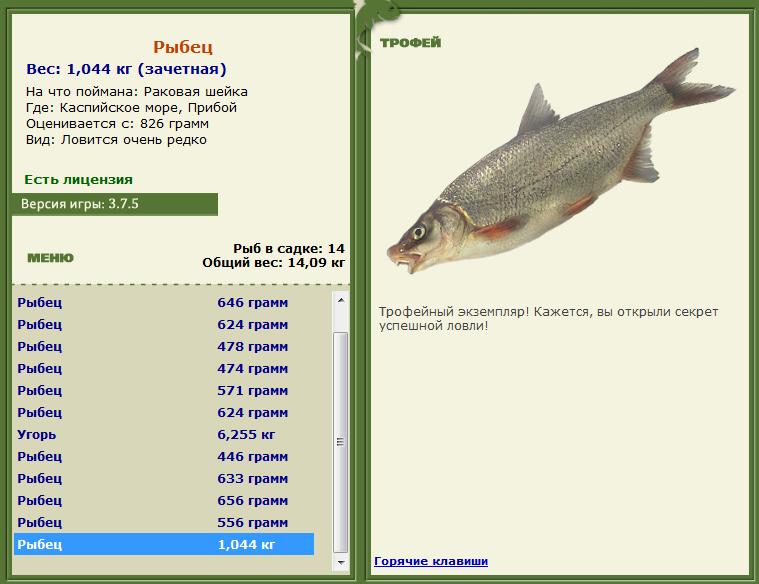The image size is (759, 584).
Task: Click the Вид: Ловится очень редко line
Action: [116, 139]
